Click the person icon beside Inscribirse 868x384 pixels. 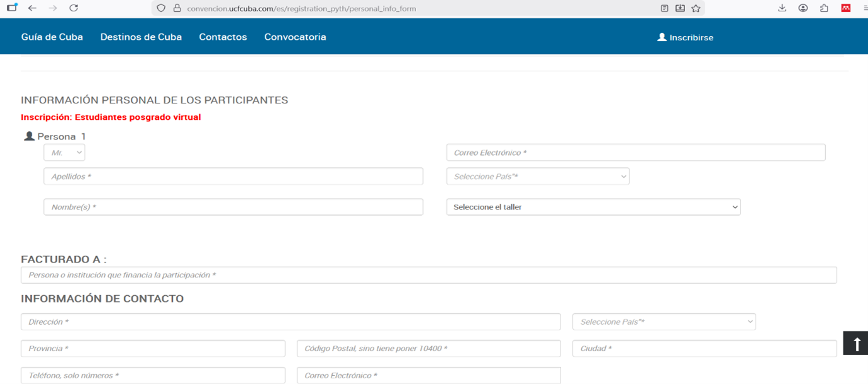tap(662, 37)
